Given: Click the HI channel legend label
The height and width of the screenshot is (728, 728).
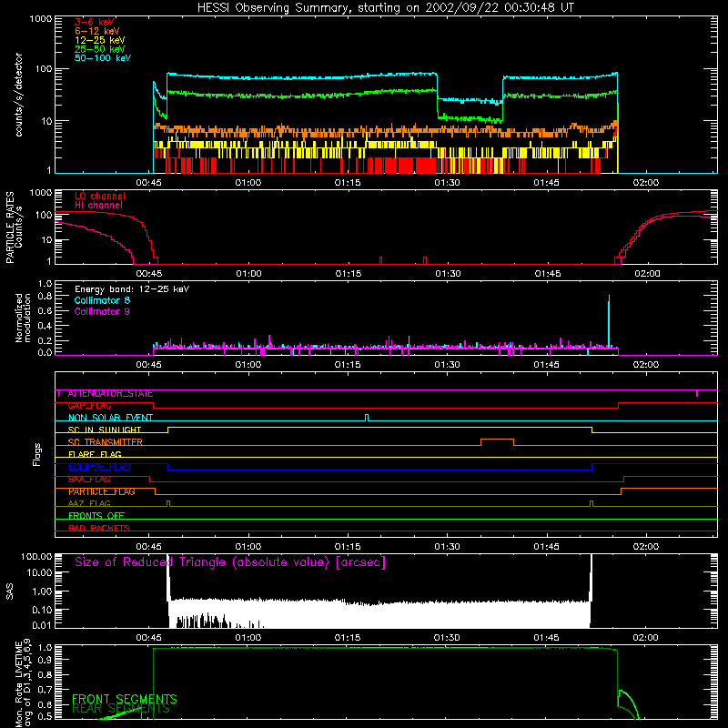Looking at the screenshot, I should pos(98,205).
